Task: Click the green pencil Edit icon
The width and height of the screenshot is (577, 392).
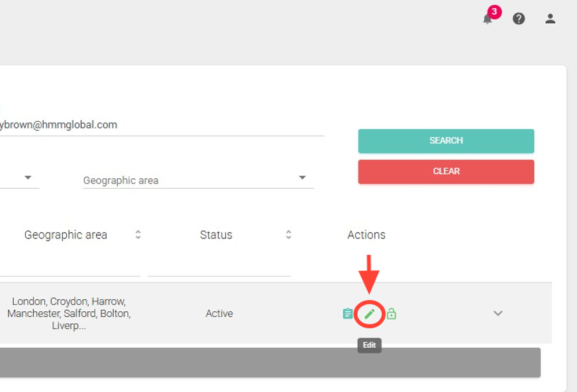Action: pyautogui.click(x=370, y=314)
